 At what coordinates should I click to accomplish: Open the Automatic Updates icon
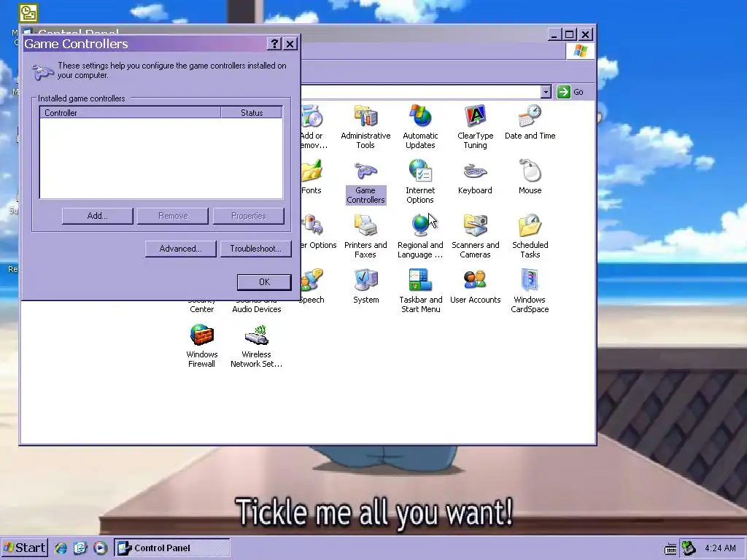[x=420, y=127]
